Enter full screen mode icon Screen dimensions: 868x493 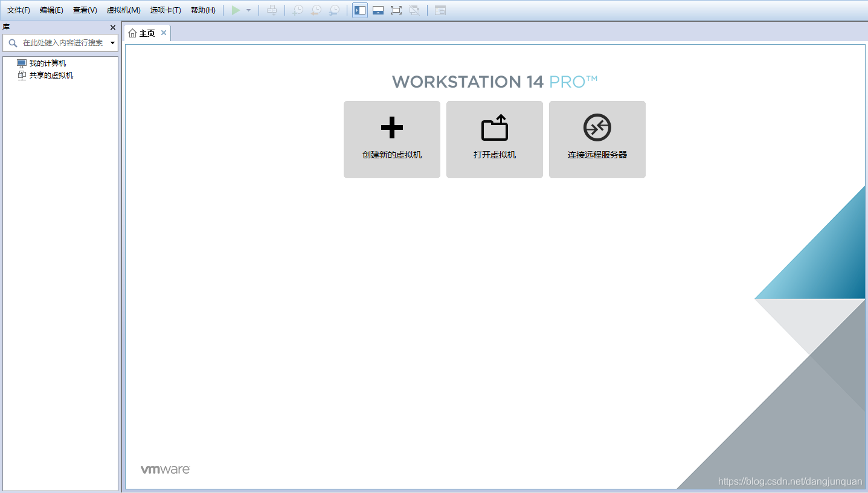[x=396, y=10]
